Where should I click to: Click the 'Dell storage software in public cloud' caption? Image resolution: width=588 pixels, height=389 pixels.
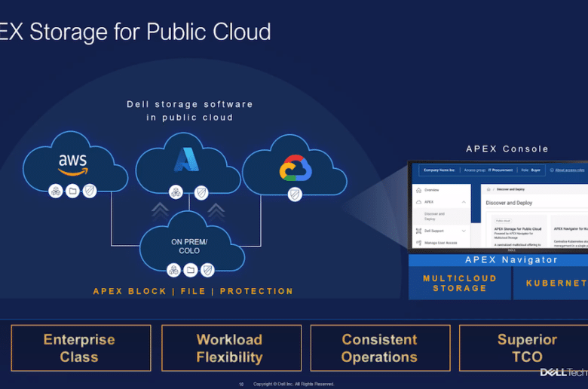click(x=190, y=111)
